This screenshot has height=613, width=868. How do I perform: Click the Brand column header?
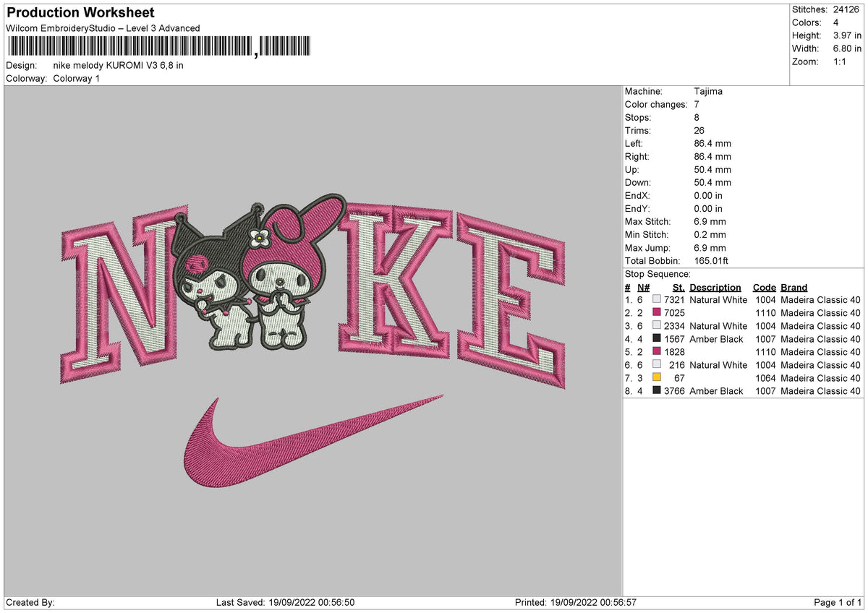(794, 288)
